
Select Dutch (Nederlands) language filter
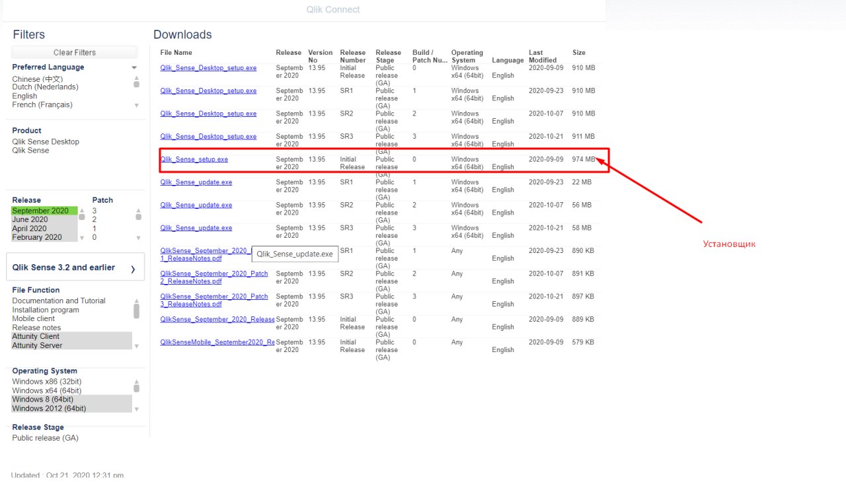pos(45,87)
